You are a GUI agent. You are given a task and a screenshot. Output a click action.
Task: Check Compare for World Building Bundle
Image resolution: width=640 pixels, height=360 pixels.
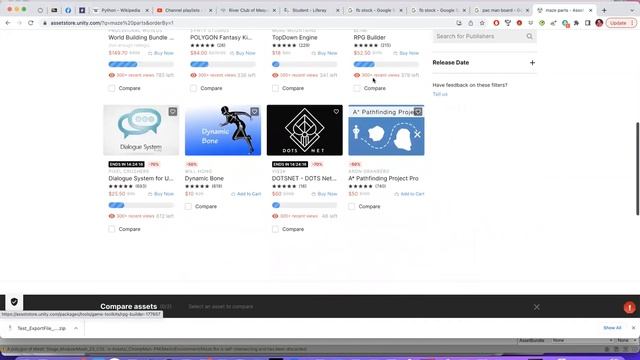click(x=112, y=88)
